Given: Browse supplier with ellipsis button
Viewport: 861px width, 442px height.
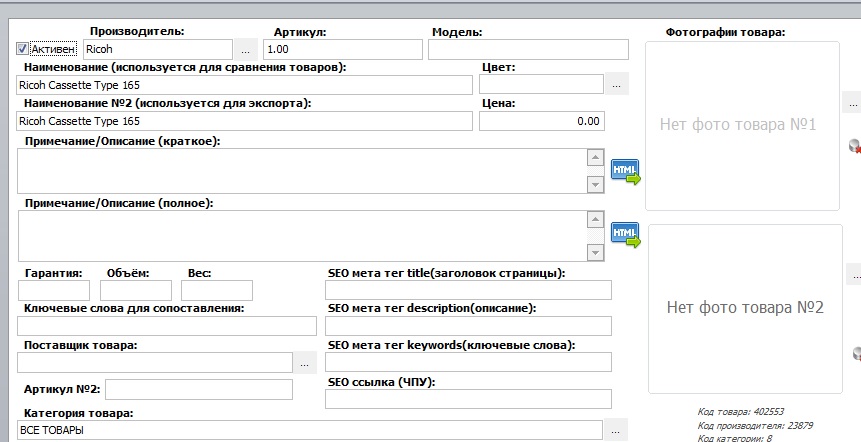Looking at the screenshot, I should coord(305,363).
